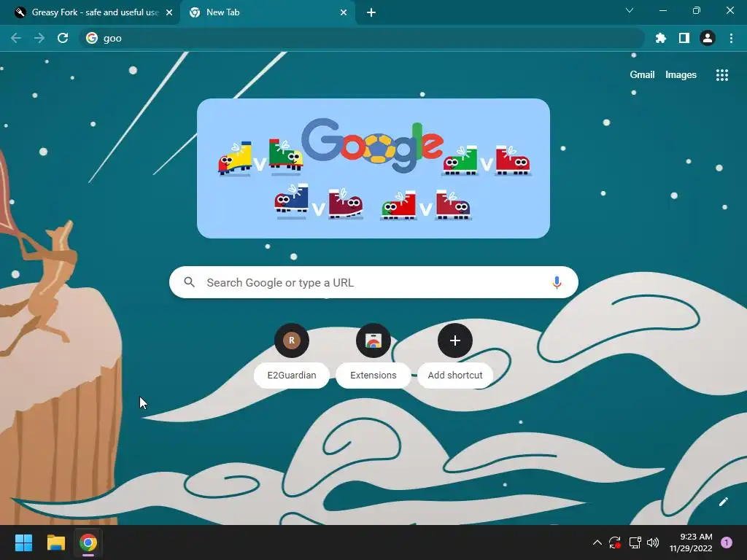
Task: Click Add shortcut plus button
Action: tap(455, 341)
